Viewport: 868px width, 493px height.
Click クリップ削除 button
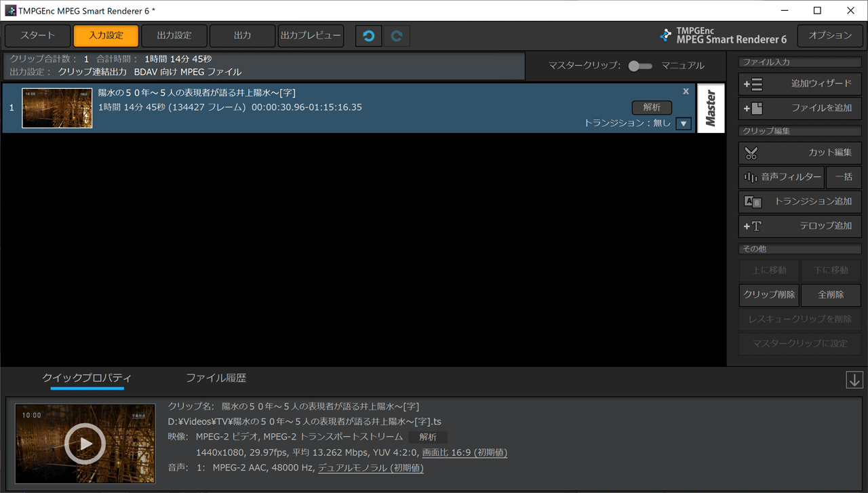(769, 295)
